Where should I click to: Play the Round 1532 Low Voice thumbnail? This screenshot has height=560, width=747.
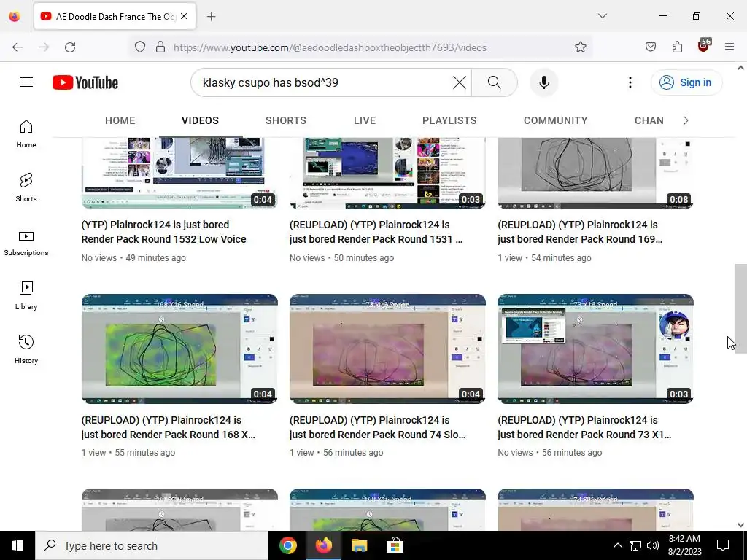pos(179,174)
